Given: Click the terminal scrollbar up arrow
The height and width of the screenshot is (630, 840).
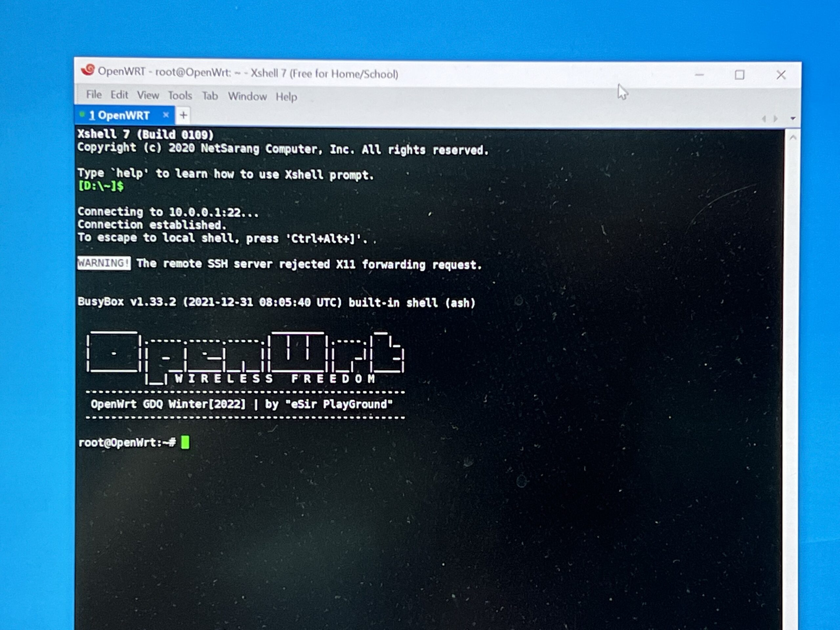Looking at the screenshot, I should click(x=792, y=138).
